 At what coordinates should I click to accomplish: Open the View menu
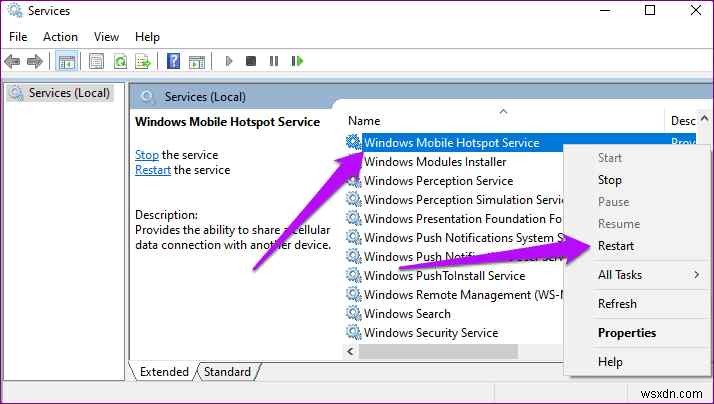[107, 37]
